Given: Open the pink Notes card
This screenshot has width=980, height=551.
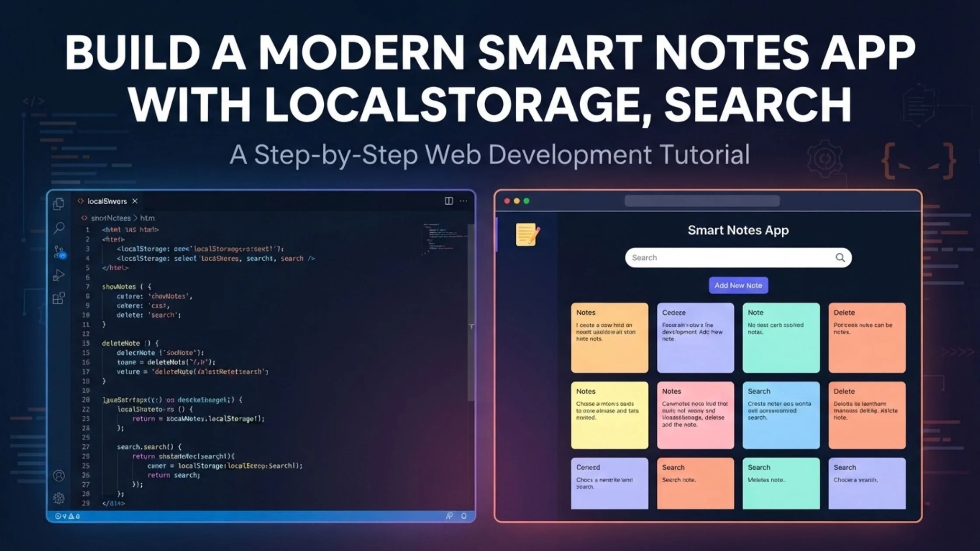Looking at the screenshot, I should pyautogui.click(x=695, y=415).
